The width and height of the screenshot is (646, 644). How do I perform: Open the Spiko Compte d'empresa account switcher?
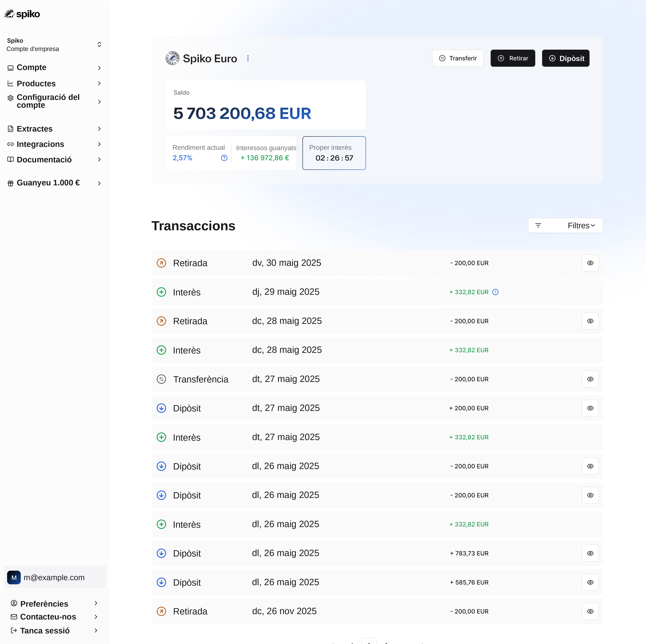click(x=55, y=45)
